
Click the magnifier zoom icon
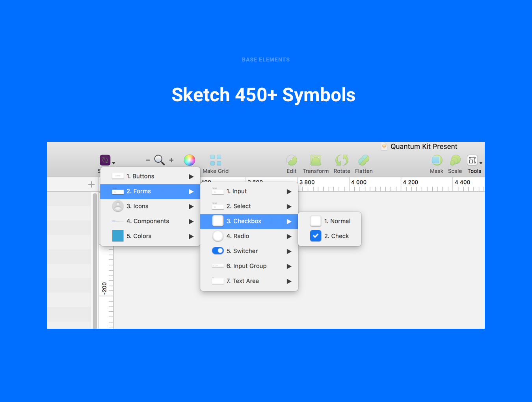pos(159,160)
